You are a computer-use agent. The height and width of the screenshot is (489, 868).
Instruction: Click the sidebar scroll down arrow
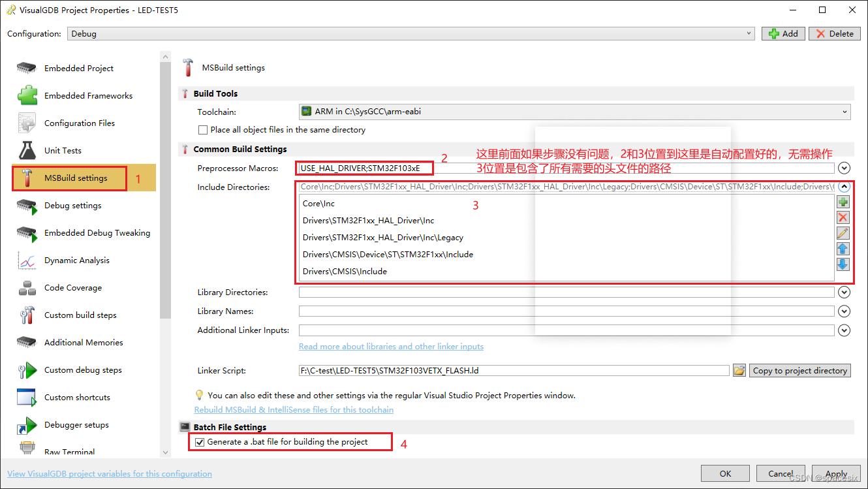pyautogui.click(x=165, y=452)
